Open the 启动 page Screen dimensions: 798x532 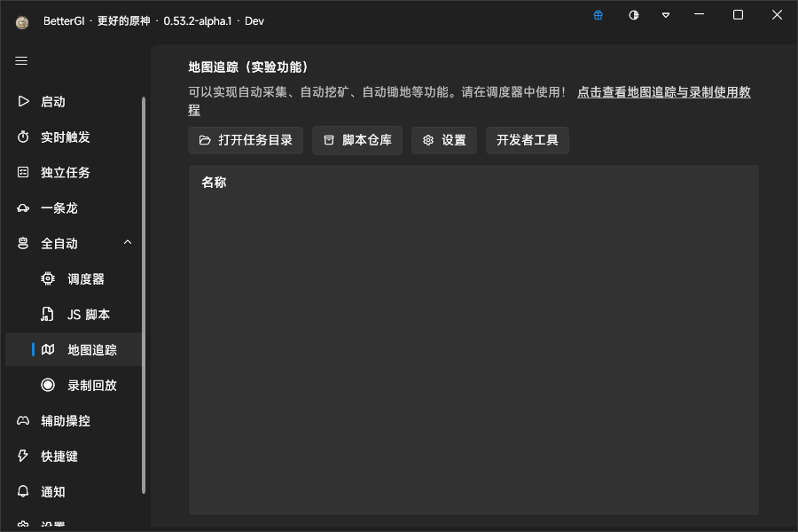(74, 102)
